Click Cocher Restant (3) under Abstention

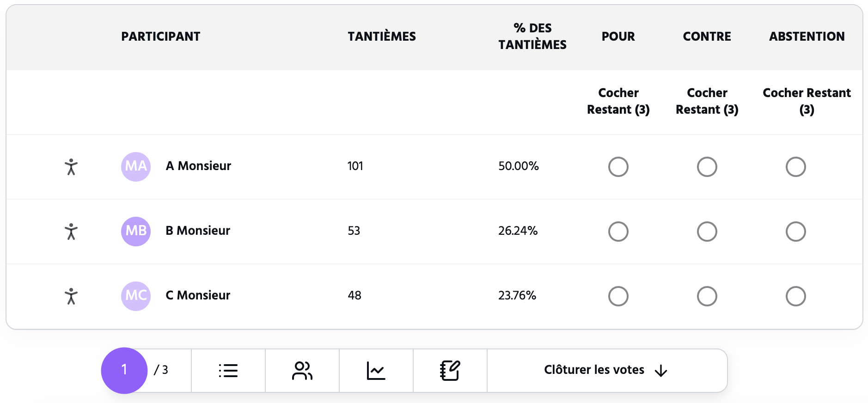coord(807,101)
